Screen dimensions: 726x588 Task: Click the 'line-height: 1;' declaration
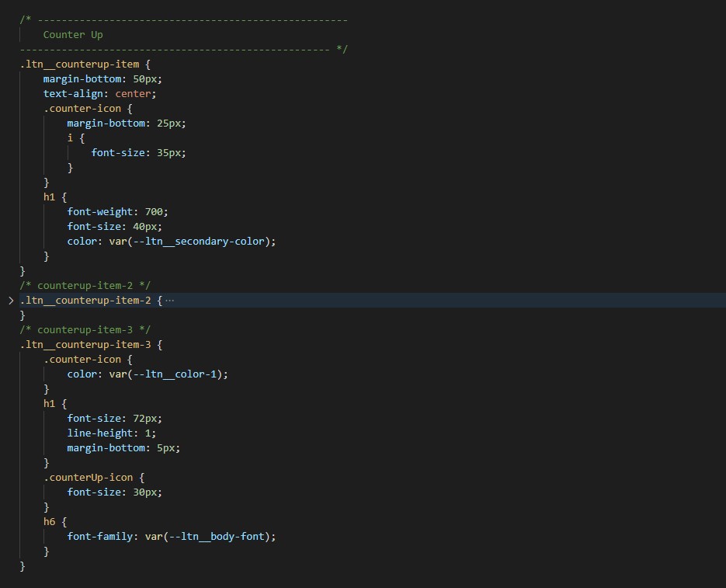pos(112,433)
